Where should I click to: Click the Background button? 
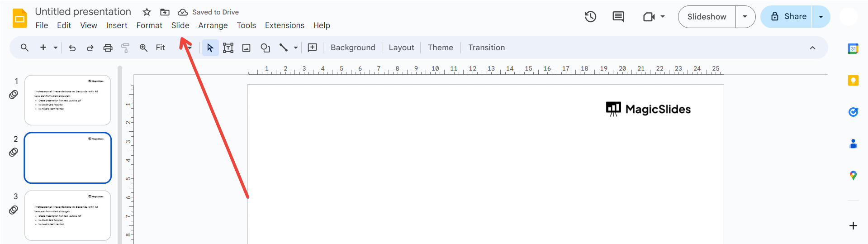(353, 48)
